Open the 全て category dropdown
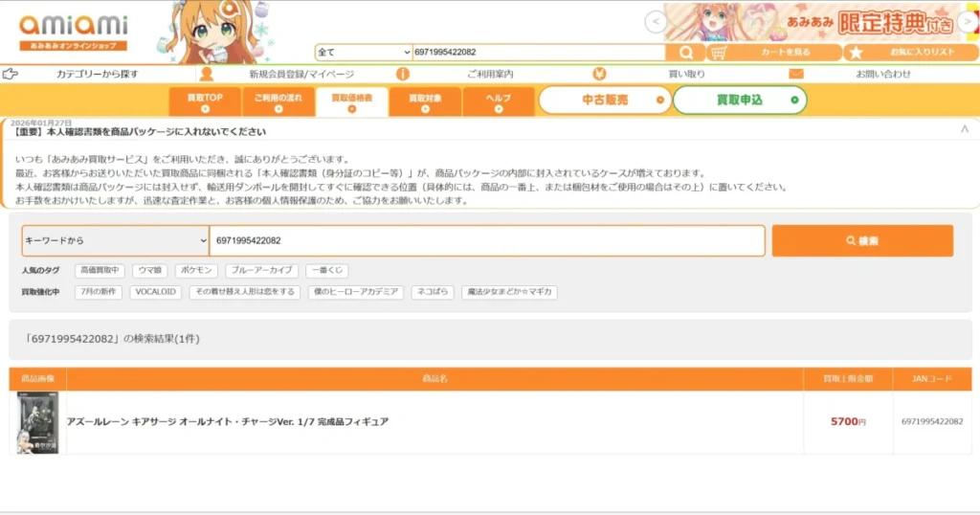Viewport: 980px width, 515px height. [x=363, y=53]
